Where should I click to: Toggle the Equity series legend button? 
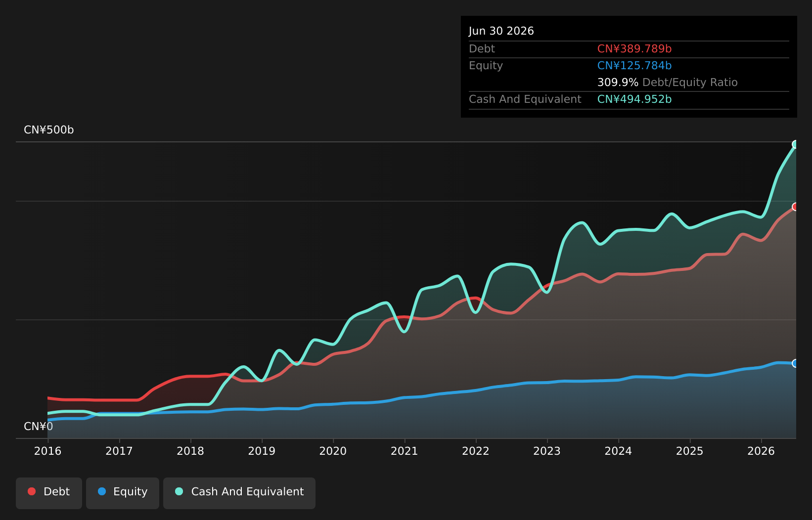123,493
